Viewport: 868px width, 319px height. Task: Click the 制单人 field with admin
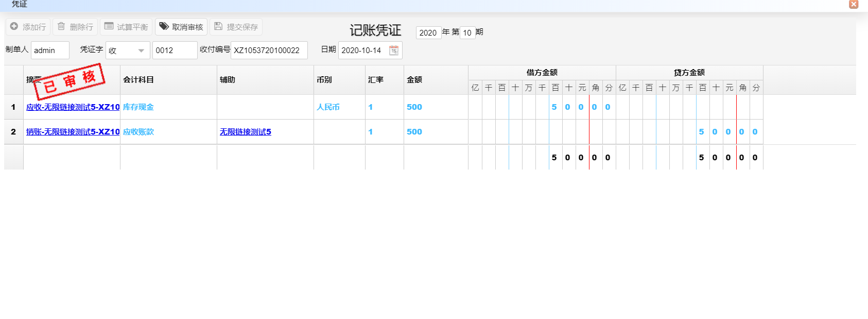click(50, 51)
